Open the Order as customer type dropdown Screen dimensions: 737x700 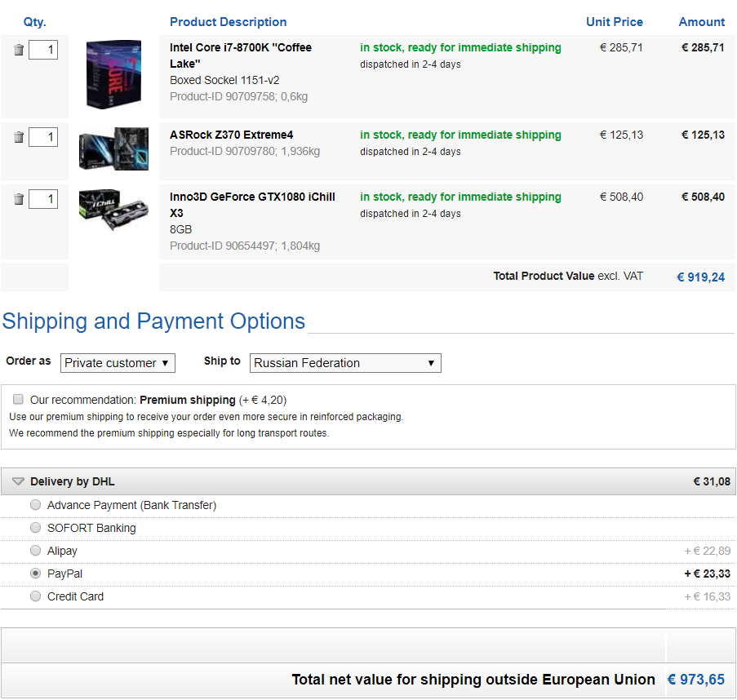click(118, 363)
